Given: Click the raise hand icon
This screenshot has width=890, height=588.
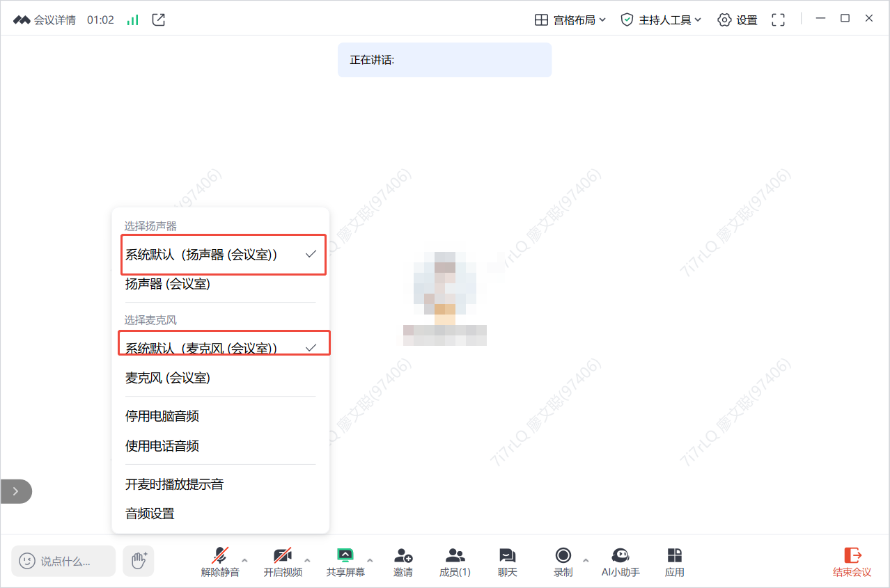Looking at the screenshot, I should [x=139, y=560].
